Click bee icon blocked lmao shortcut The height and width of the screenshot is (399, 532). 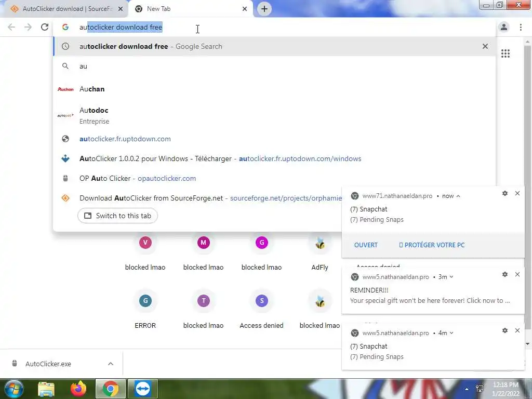(320, 309)
